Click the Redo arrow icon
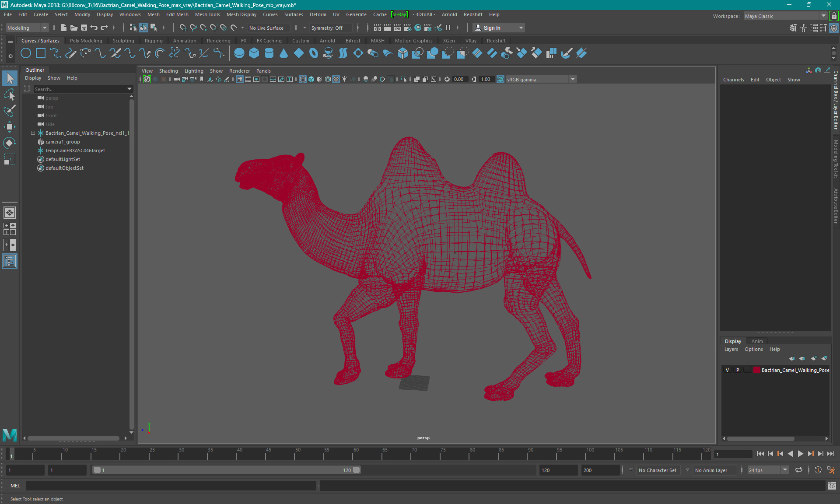This screenshot has width=840, height=504. [x=104, y=28]
